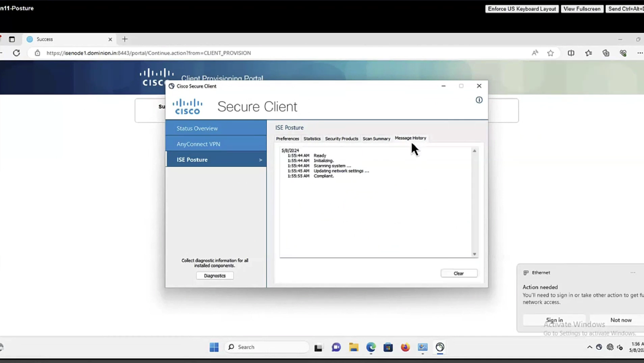Add page to favorites star icon
644x363 pixels.
pos(550,53)
